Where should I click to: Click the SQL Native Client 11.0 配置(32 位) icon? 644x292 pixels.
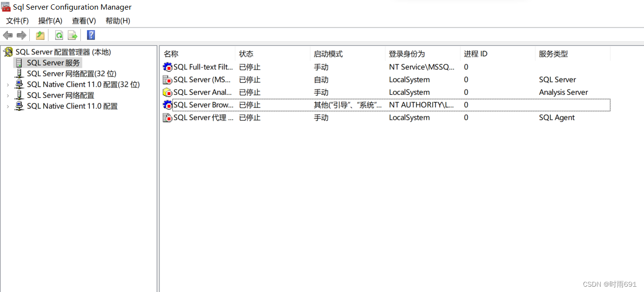pos(19,84)
